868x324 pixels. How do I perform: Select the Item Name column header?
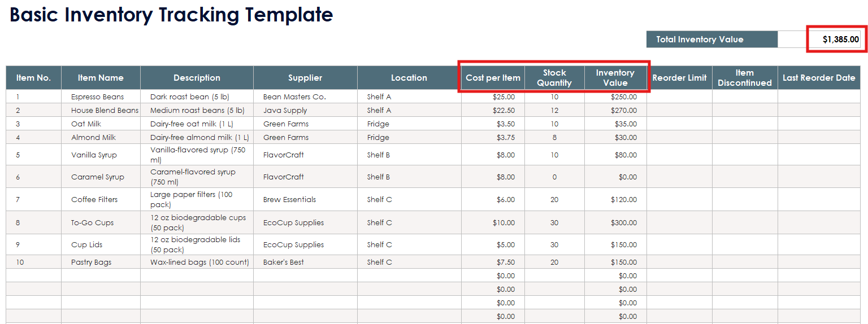(x=101, y=78)
